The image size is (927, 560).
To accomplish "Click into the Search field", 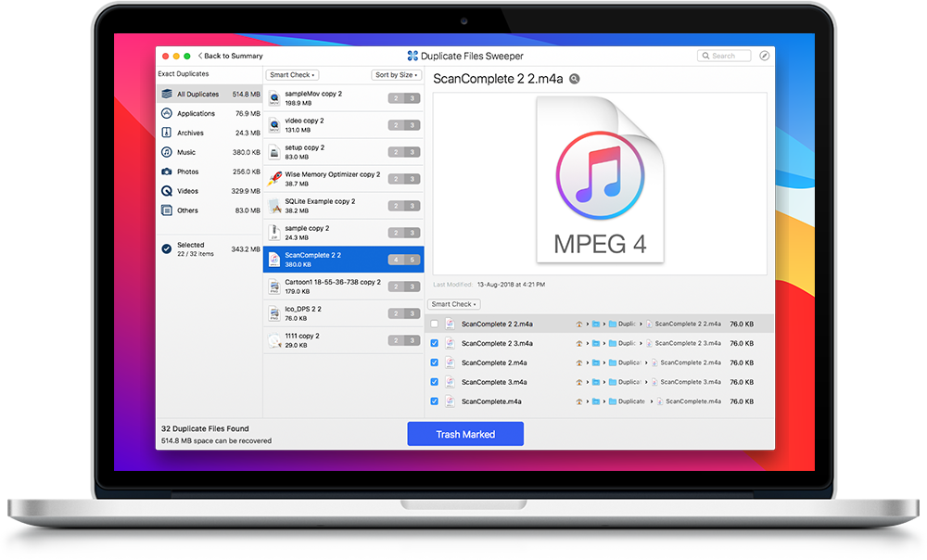I will pos(724,56).
